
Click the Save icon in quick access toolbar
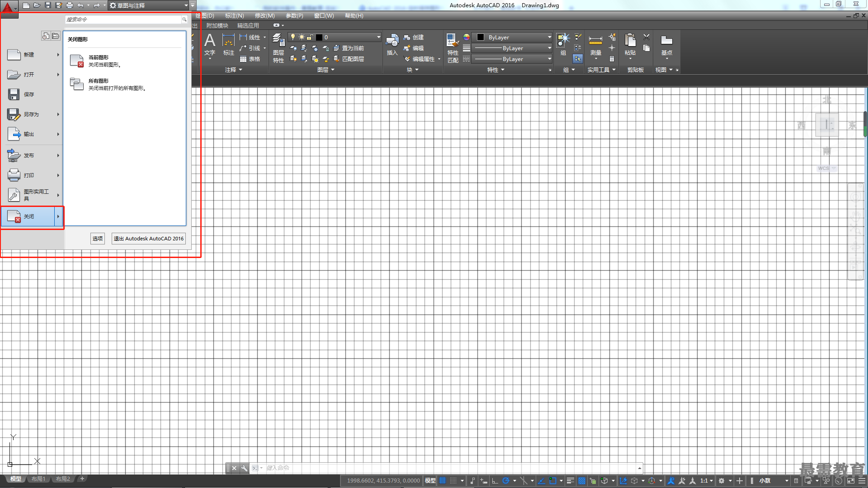(x=47, y=5)
